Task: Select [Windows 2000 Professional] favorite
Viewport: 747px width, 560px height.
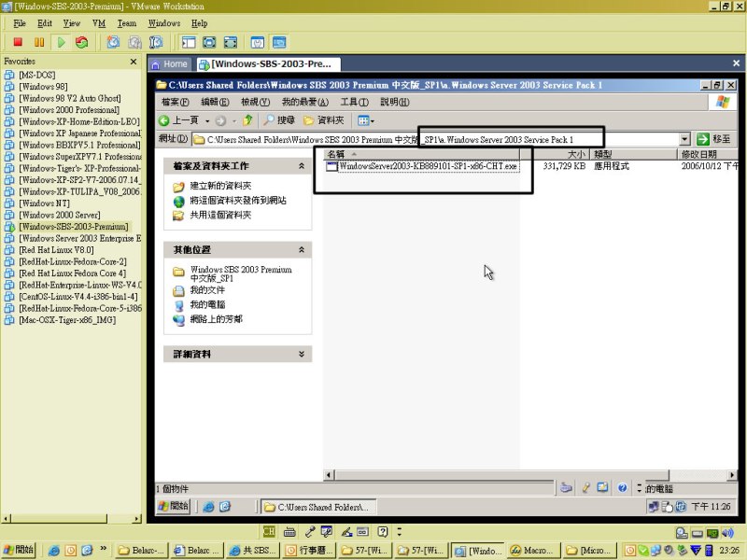Action: coord(69,110)
